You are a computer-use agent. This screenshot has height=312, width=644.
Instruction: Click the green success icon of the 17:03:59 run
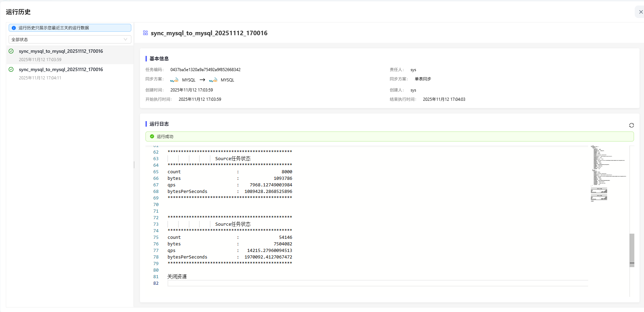(11, 51)
